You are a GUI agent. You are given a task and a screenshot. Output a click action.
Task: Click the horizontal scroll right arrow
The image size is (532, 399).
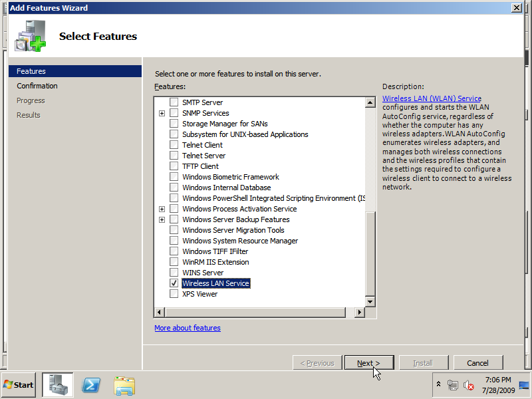tap(360, 312)
